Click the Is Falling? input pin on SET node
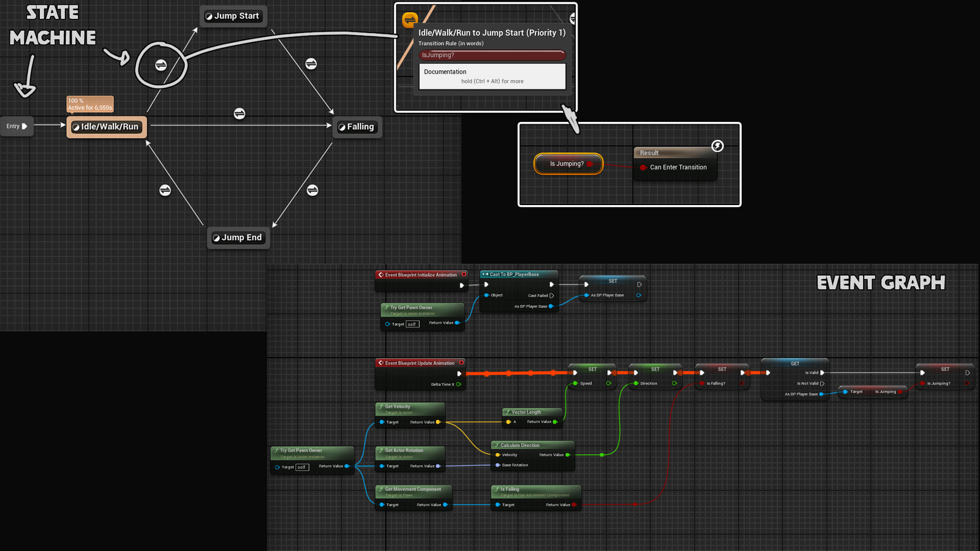Image resolution: width=980 pixels, height=551 pixels. (702, 383)
